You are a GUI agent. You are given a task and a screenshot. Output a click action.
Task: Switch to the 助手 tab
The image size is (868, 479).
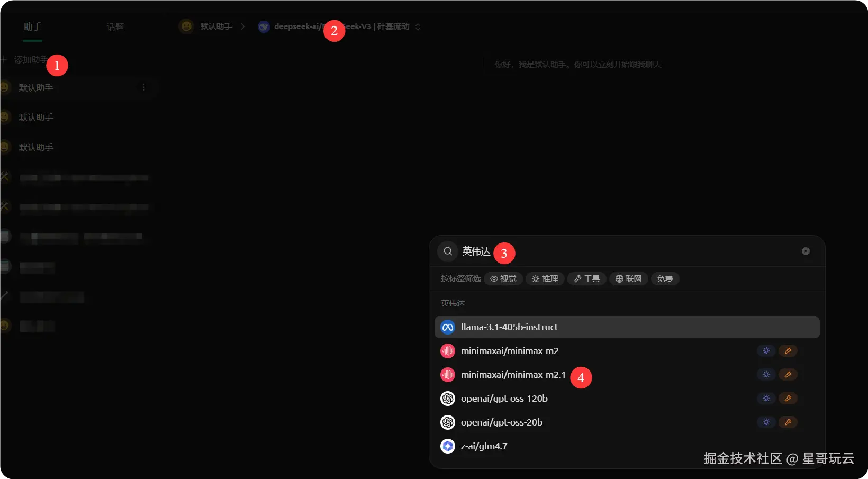tap(32, 26)
